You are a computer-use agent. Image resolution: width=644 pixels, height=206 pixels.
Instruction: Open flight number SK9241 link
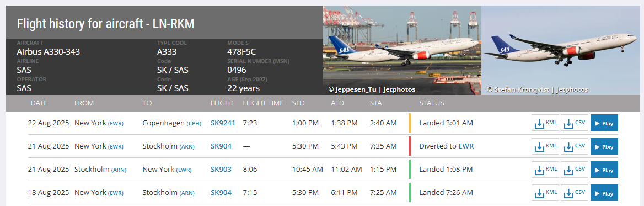click(x=223, y=123)
